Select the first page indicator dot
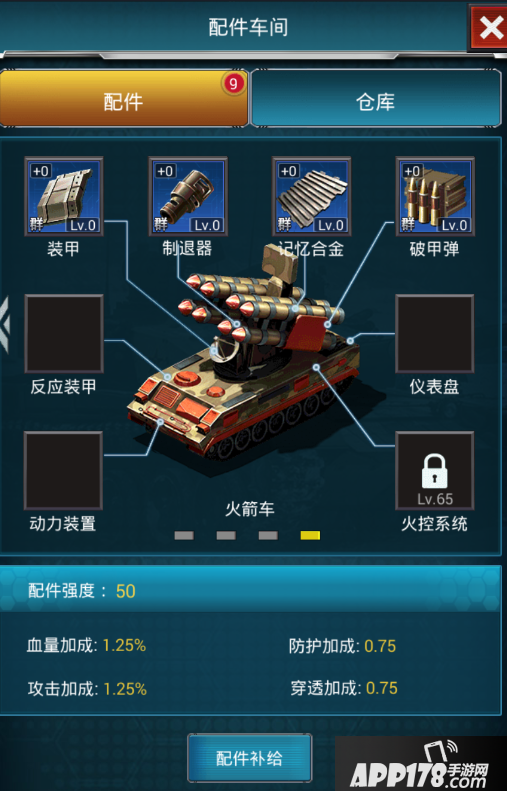The image size is (507, 791). coord(184,536)
